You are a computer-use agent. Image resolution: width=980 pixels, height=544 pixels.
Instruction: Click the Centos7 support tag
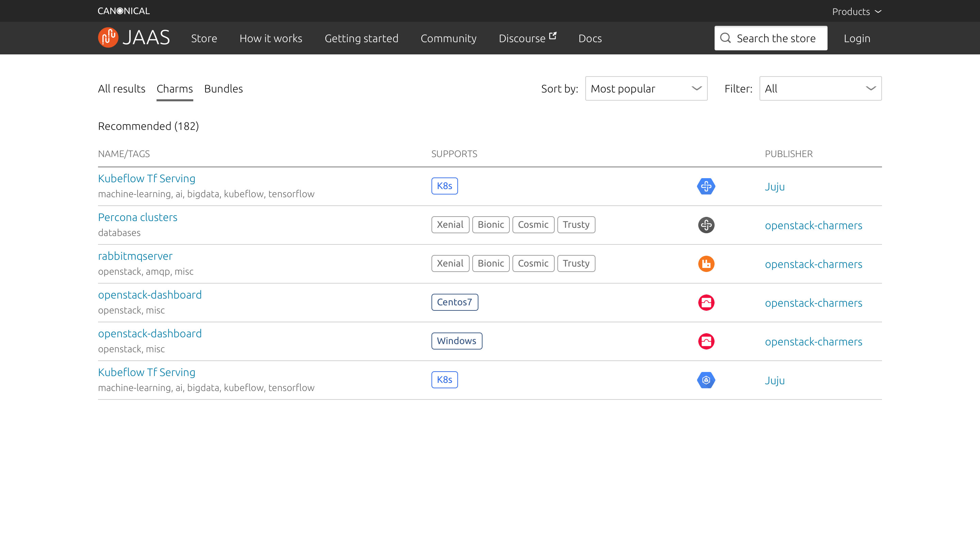point(455,302)
